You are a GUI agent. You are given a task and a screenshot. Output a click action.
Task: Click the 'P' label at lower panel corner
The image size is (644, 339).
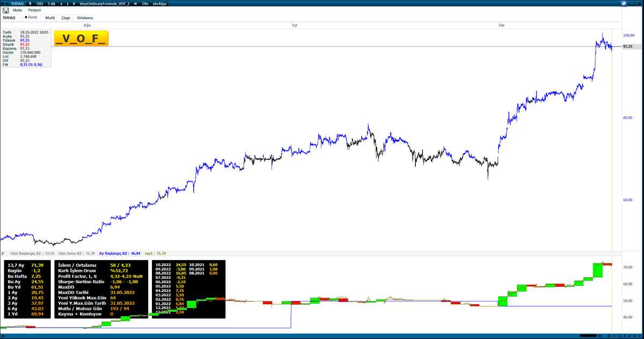point(3,253)
